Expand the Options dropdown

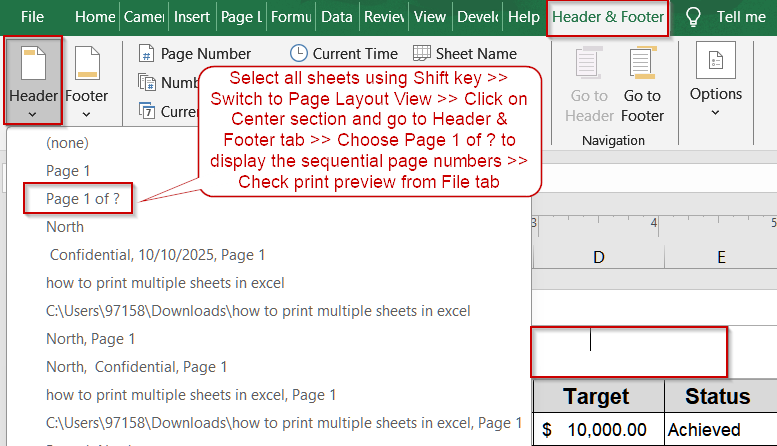click(x=716, y=80)
